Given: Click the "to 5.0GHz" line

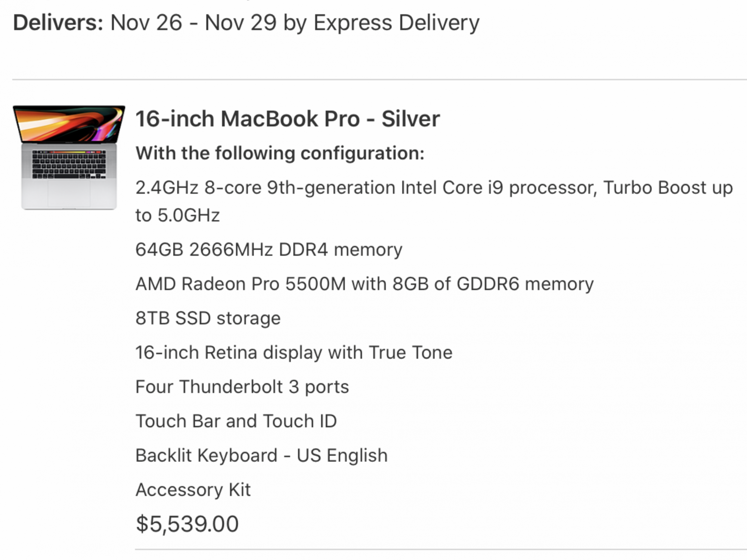Looking at the screenshot, I should pos(177,215).
